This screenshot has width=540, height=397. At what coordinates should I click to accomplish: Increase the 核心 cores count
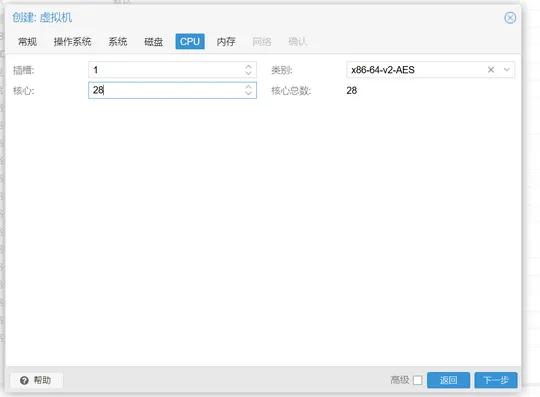(248, 87)
